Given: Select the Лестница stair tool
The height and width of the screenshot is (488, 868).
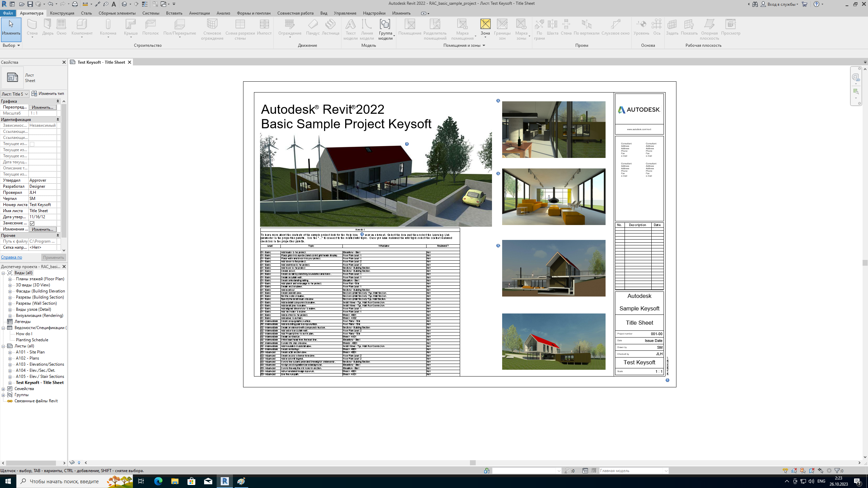Looking at the screenshot, I should (331, 27).
